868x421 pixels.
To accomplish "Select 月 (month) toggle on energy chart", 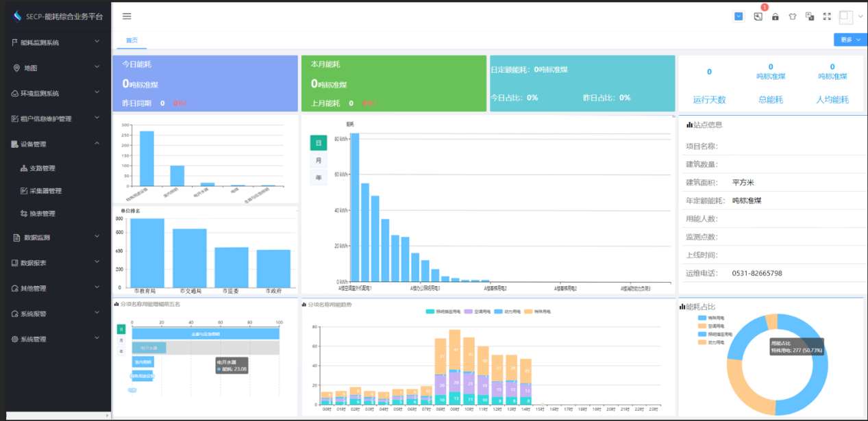I will (x=319, y=160).
